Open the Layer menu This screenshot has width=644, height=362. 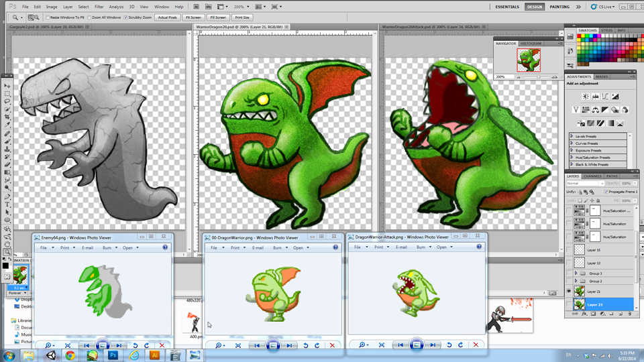[x=68, y=7]
